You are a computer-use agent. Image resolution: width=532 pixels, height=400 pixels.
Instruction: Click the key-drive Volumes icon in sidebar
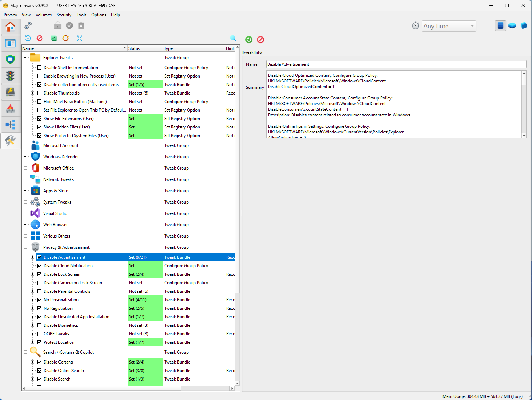tap(11, 92)
